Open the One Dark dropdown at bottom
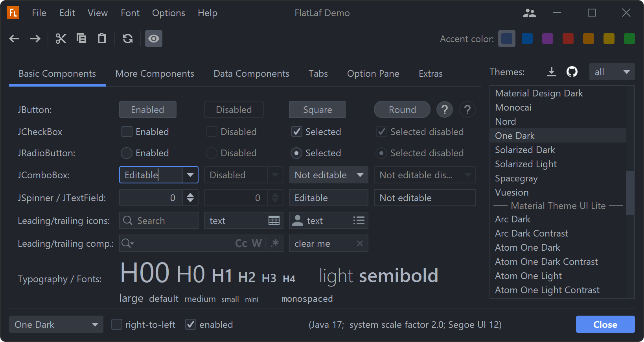Viewport: 644px width, 342px height. [56, 324]
